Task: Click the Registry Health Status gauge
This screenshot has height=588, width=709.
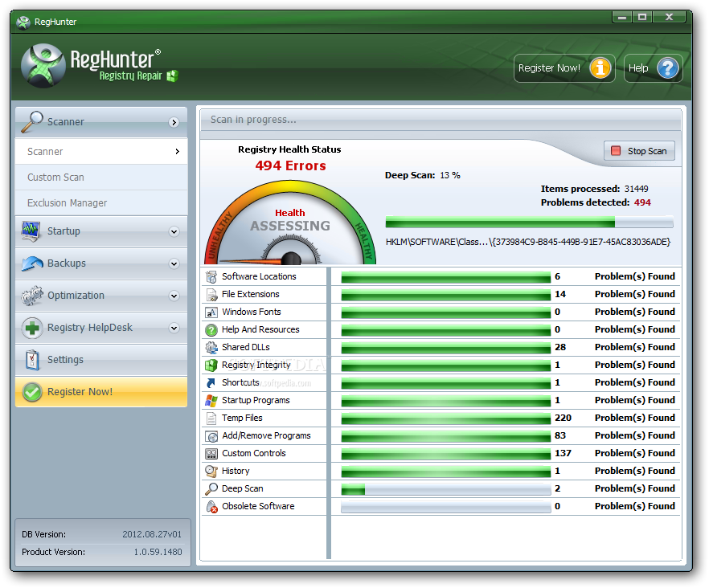Action: coord(290,223)
